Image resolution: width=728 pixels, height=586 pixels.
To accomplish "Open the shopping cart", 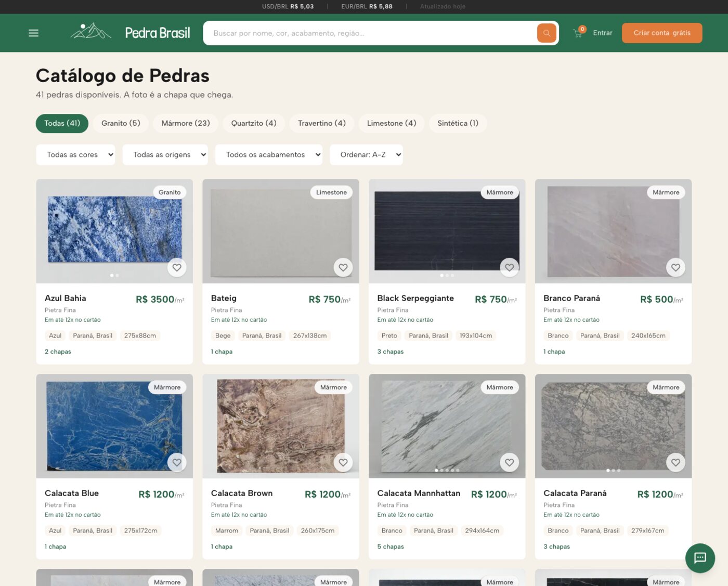I will coord(578,33).
